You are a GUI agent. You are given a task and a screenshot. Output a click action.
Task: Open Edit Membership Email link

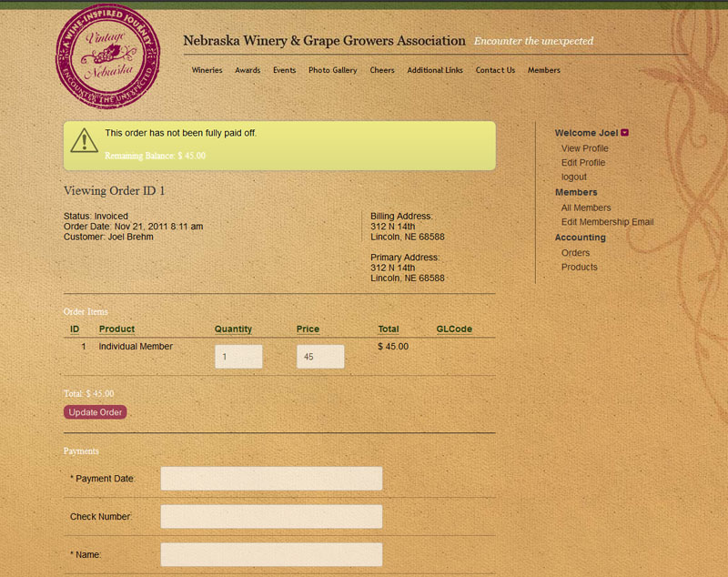coord(607,222)
